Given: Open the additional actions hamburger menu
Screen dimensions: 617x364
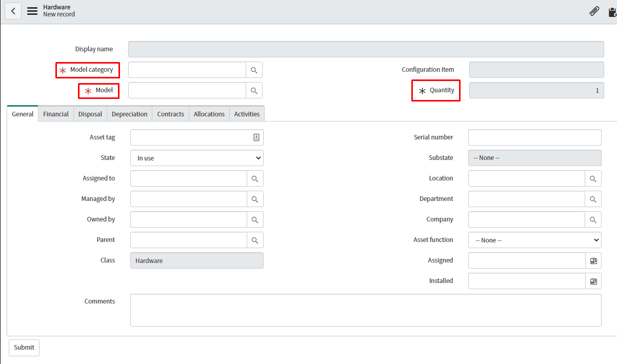Looking at the screenshot, I should [x=32, y=11].
